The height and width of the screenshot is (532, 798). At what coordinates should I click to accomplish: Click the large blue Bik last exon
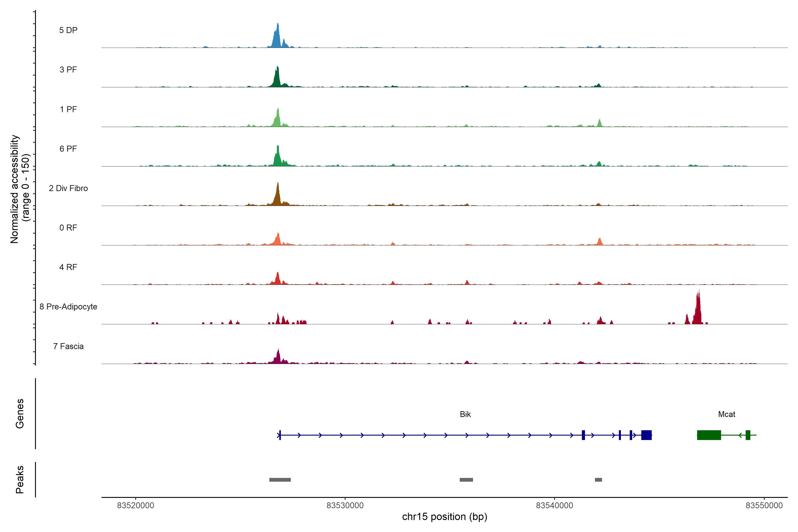[x=646, y=435]
